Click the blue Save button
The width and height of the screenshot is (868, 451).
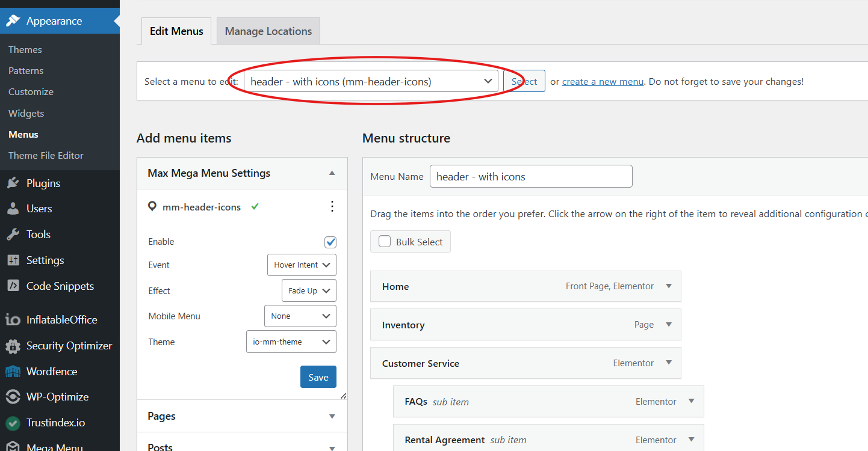(318, 377)
